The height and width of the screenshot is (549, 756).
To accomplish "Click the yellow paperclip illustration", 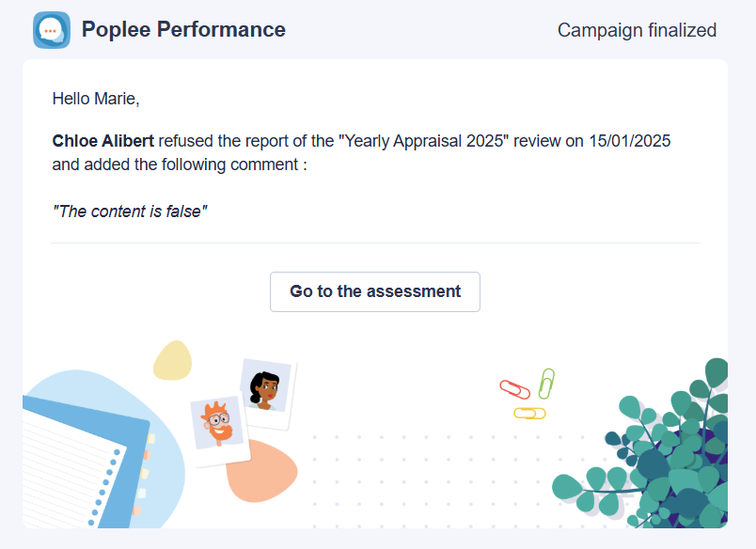I will coord(529,414).
